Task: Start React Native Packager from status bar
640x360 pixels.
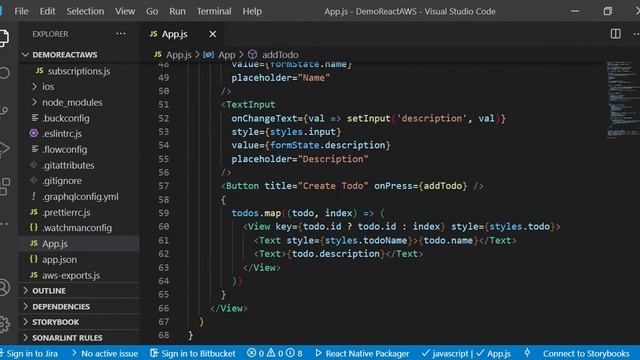Action: tap(362, 353)
